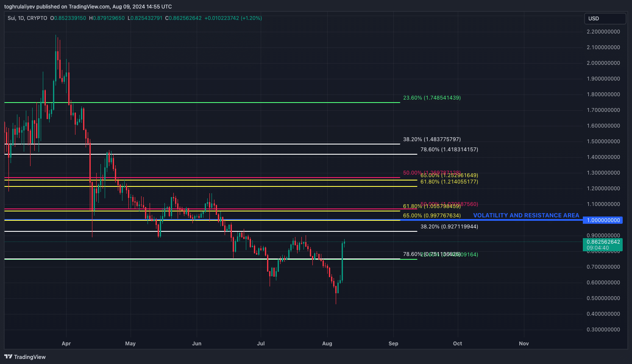Click the 65.00% (0.997767634) Fibonacci label
The height and width of the screenshot is (364, 632).
pos(432,216)
